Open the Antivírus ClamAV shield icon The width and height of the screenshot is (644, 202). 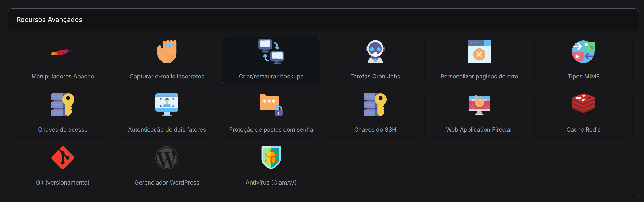(271, 158)
